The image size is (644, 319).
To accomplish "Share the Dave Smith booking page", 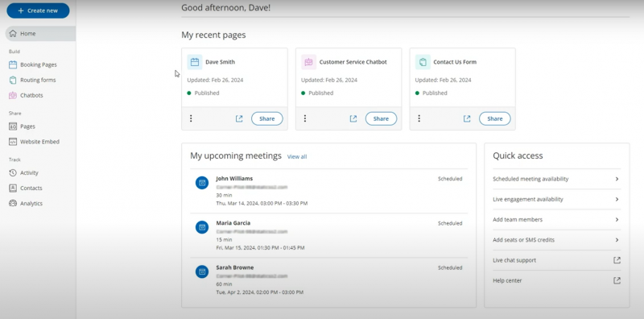I will [x=267, y=118].
